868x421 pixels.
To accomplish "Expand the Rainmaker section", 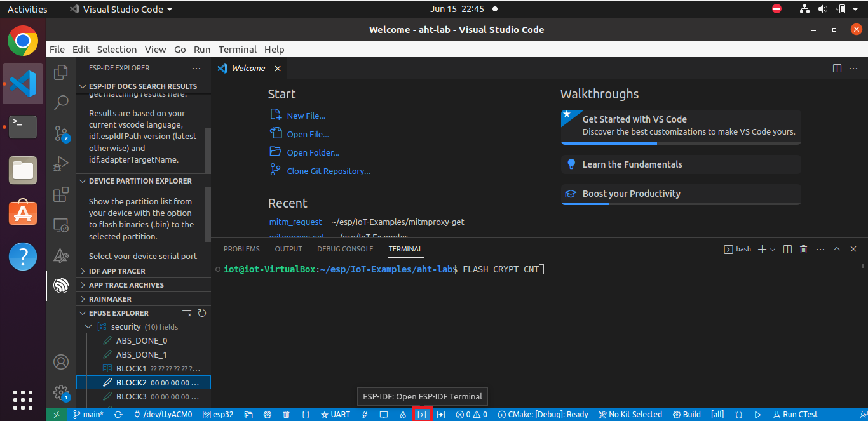I will click(x=143, y=299).
